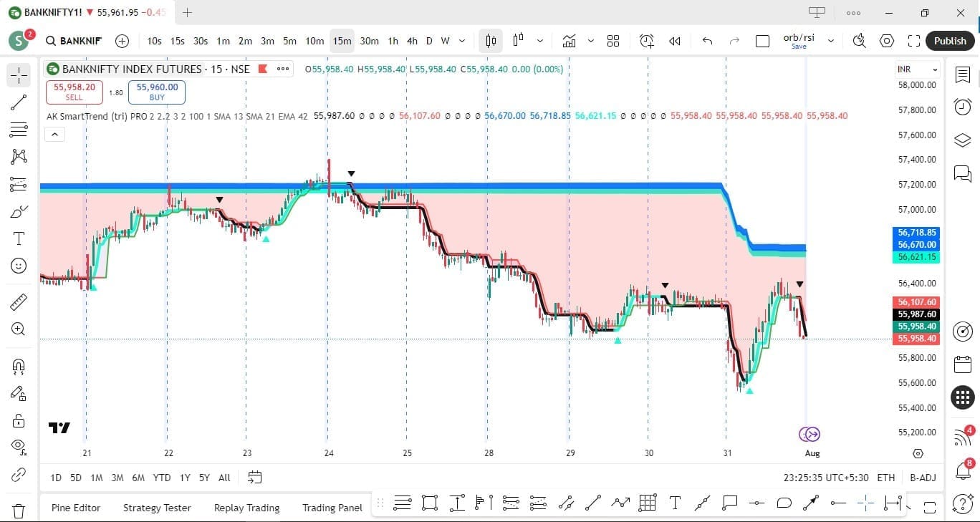Image resolution: width=980 pixels, height=522 pixels.
Task: Select the 5m timeframe
Action: pos(289,41)
